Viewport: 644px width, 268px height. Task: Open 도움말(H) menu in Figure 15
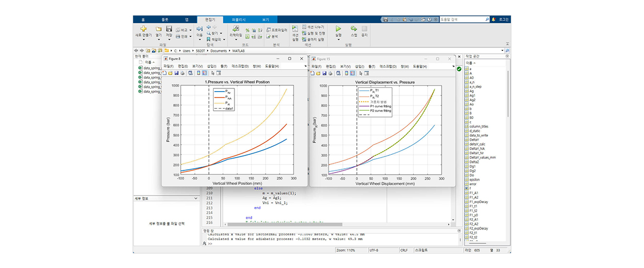pos(420,66)
